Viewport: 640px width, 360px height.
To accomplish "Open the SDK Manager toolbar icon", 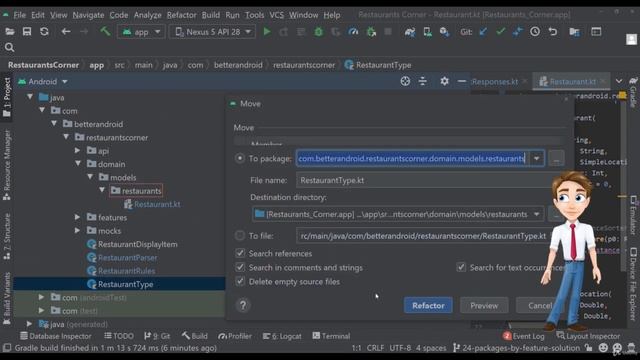I will click(444, 31).
